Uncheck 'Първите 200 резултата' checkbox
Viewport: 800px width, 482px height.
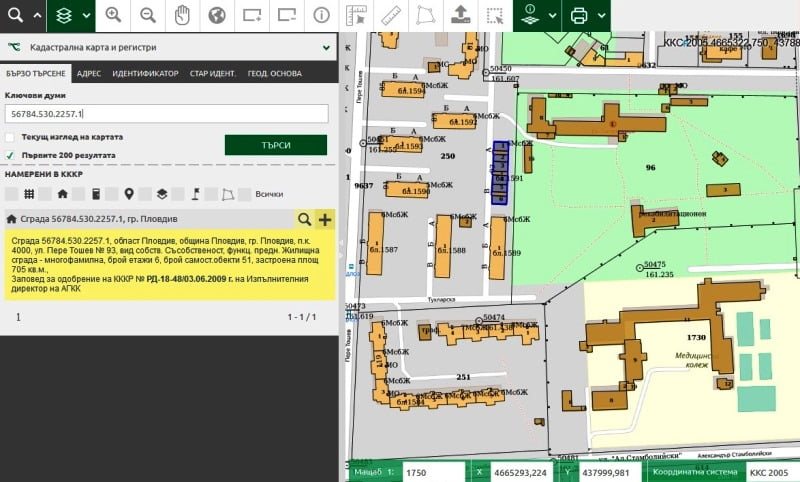[11, 155]
